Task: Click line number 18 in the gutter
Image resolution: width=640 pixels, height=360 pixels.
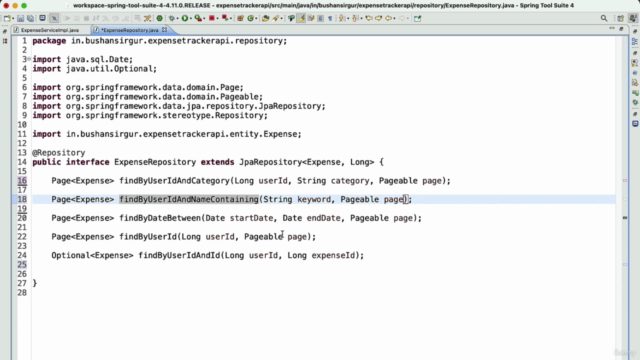Action: [x=22, y=199]
